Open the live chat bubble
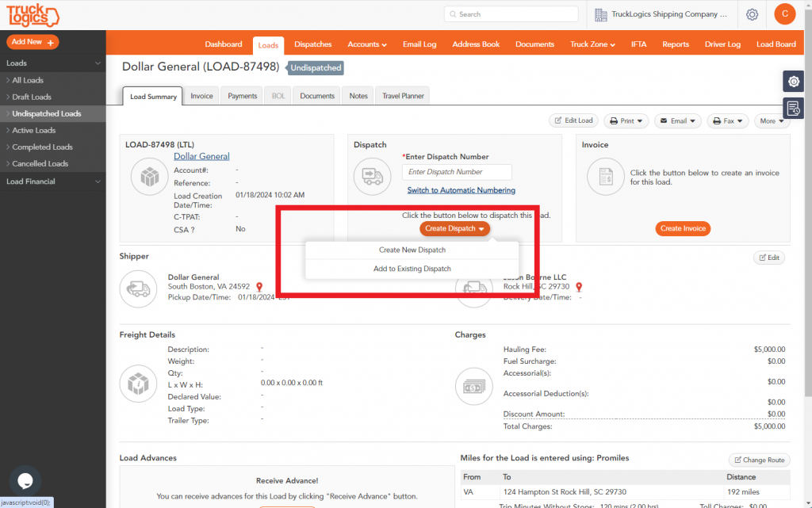This screenshot has height=508, width=812. 25,481
